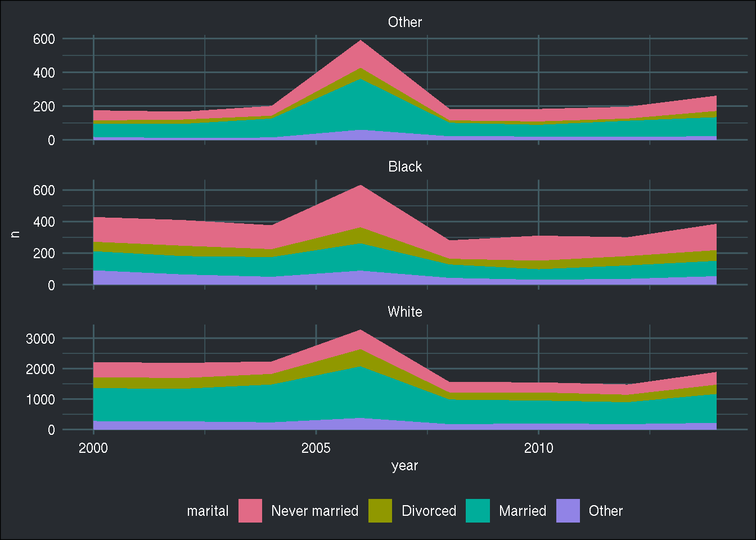Click the n axis label

pyautogui.click(x=16, y=235)
